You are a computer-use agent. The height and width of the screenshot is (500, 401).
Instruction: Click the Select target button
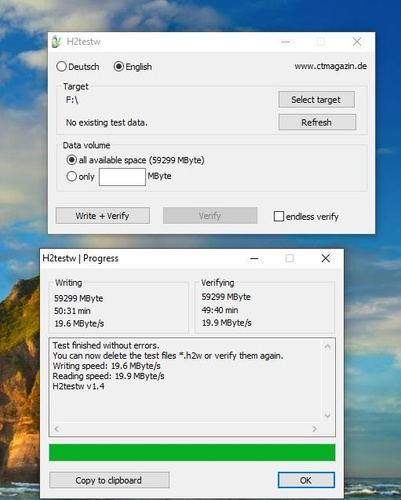click(x=316, y=99)
